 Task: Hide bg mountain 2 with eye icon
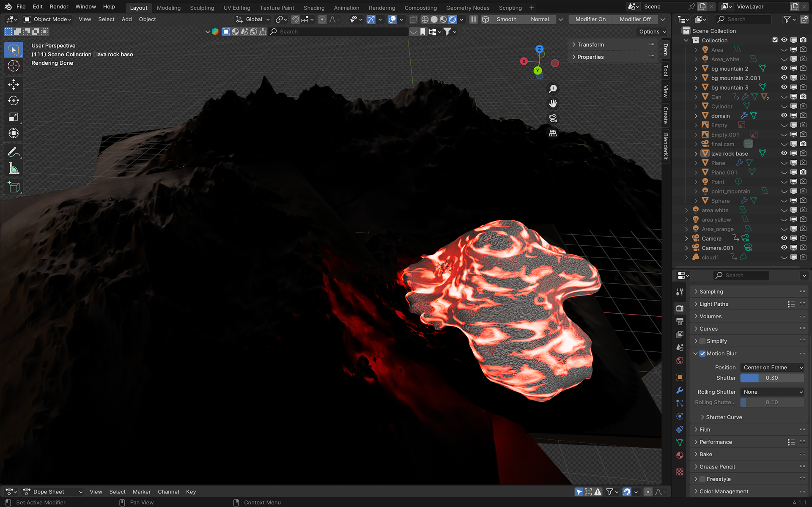784,69
